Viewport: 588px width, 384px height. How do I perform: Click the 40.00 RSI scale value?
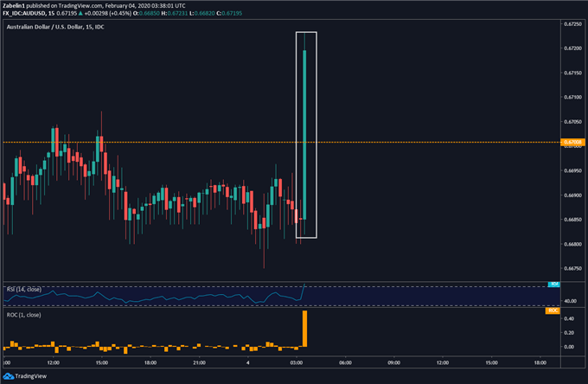pos(570,301)
